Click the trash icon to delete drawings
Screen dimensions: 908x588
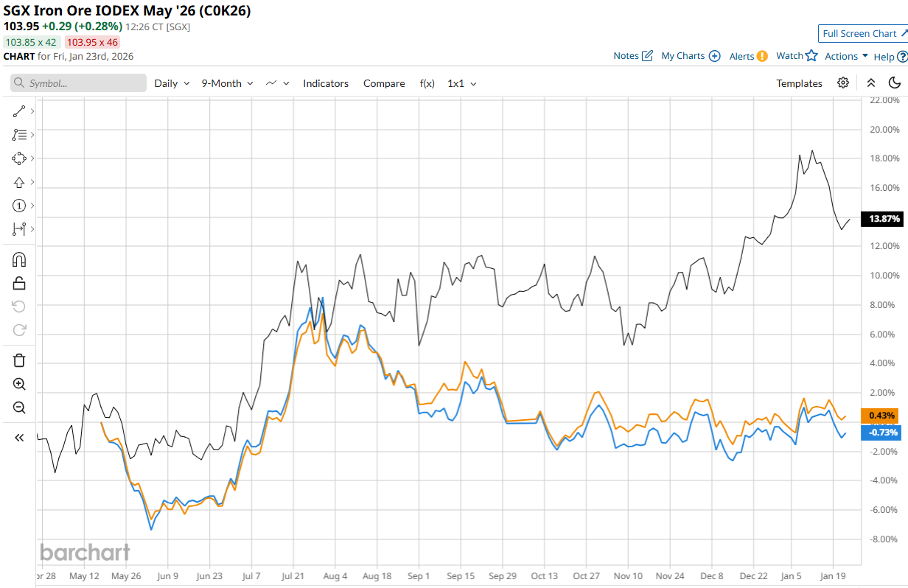(19, 360)
